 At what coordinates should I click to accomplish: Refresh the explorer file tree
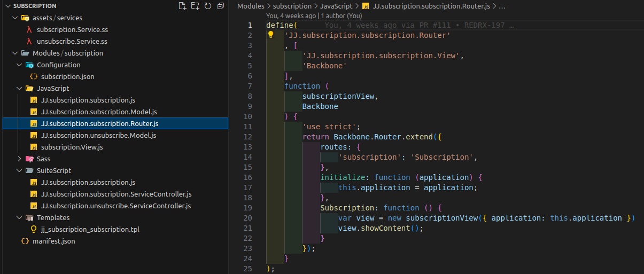207,6
